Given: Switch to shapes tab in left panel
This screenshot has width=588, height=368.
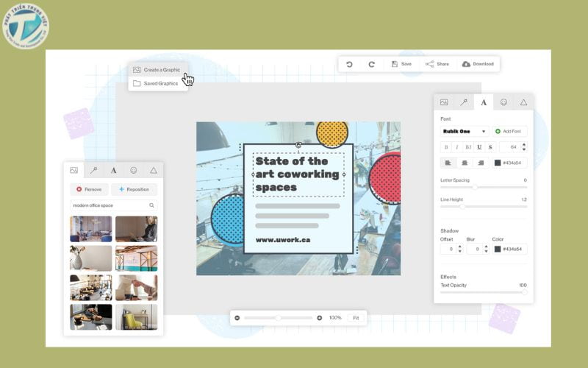Looking at the screenshot, I should click(154, 170).
